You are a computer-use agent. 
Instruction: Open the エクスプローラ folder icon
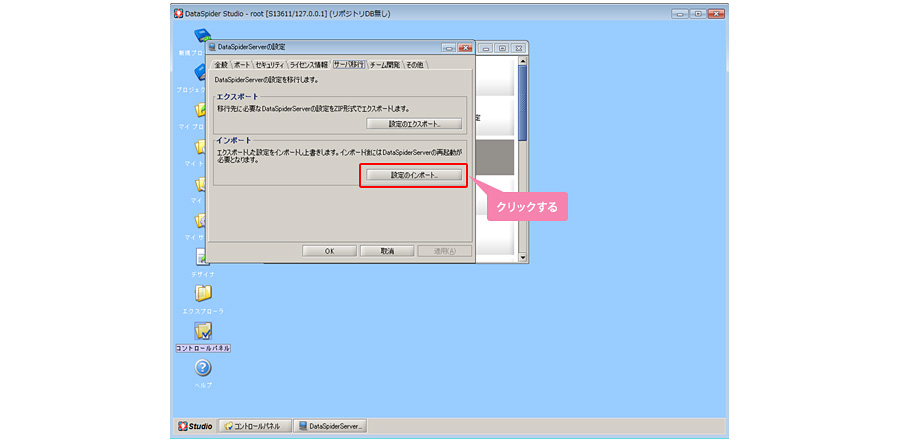203,294
